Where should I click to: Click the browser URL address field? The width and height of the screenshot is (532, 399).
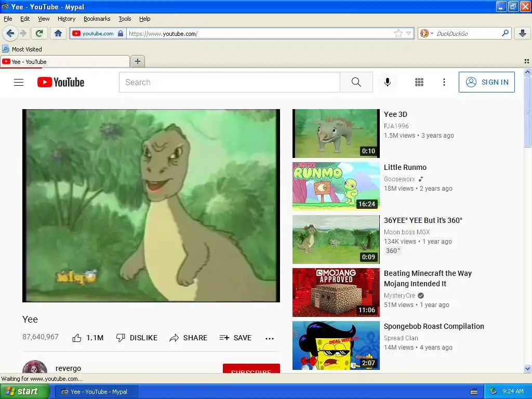pos(260,34)
